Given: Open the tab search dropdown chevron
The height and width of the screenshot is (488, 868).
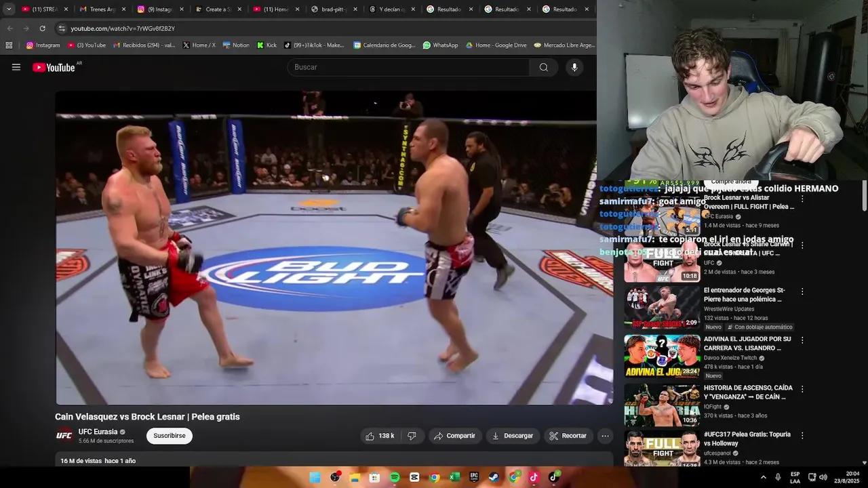Looking at the screenshot, I should [9, 9].
